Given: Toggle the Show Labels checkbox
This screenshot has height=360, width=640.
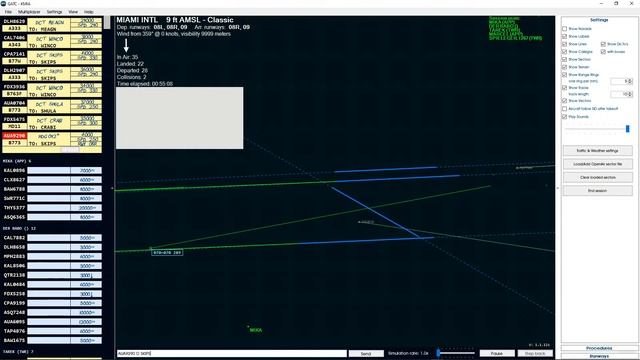Looking at the screenshot, I should [564, 36].
